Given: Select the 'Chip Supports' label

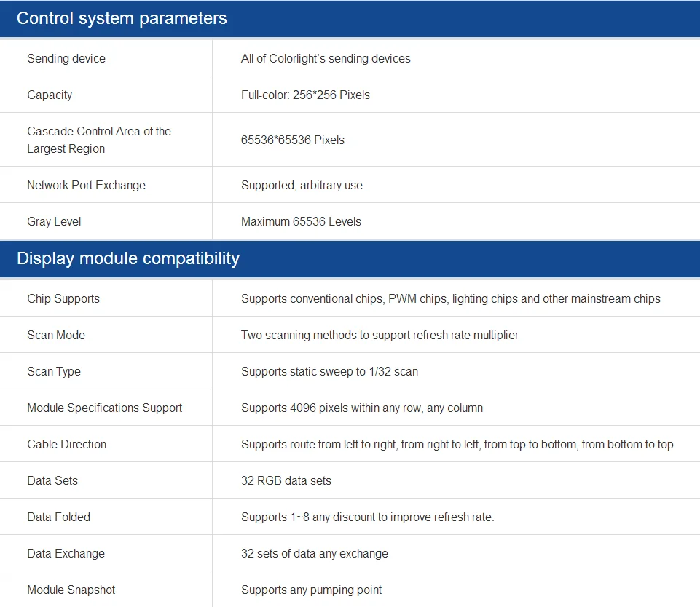Looking at the screenshot, I should coord(63,299).
